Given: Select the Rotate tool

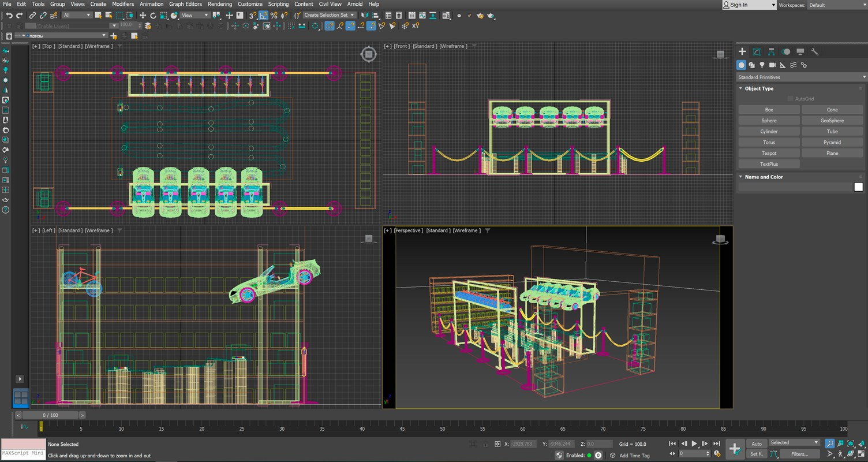Looking at the screenshot, I should click(154, 16).
